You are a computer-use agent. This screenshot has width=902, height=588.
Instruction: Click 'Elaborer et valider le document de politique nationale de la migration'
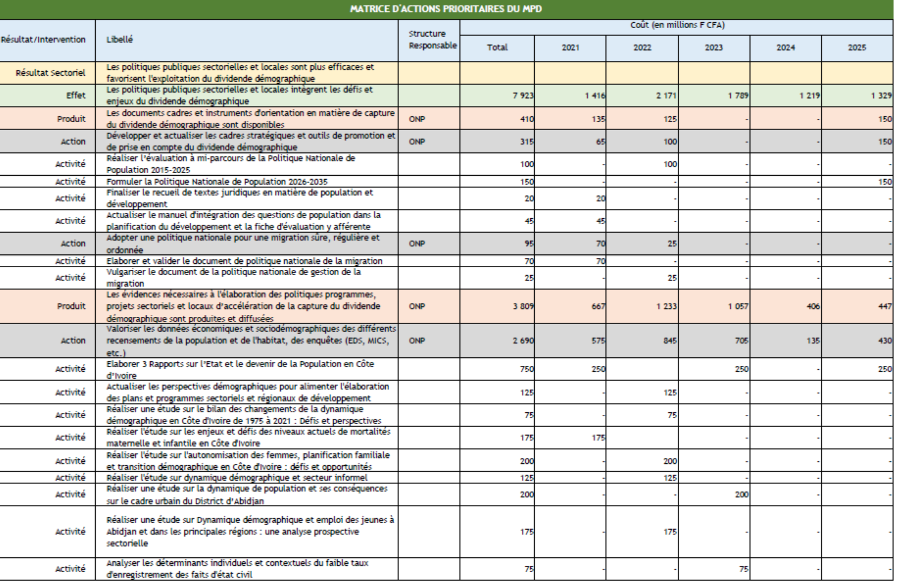244,261
